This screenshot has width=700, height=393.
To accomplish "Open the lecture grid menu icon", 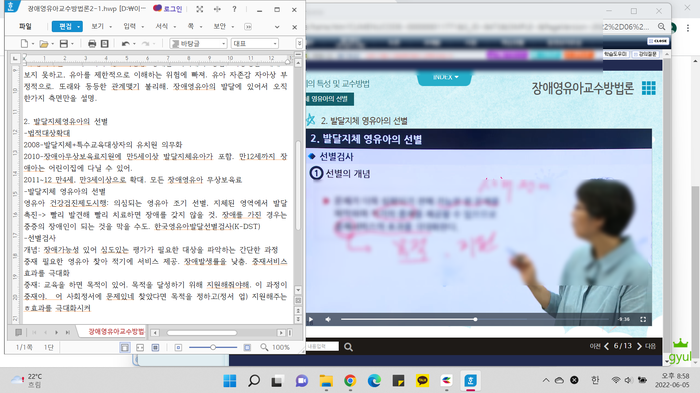I will 649,88.
